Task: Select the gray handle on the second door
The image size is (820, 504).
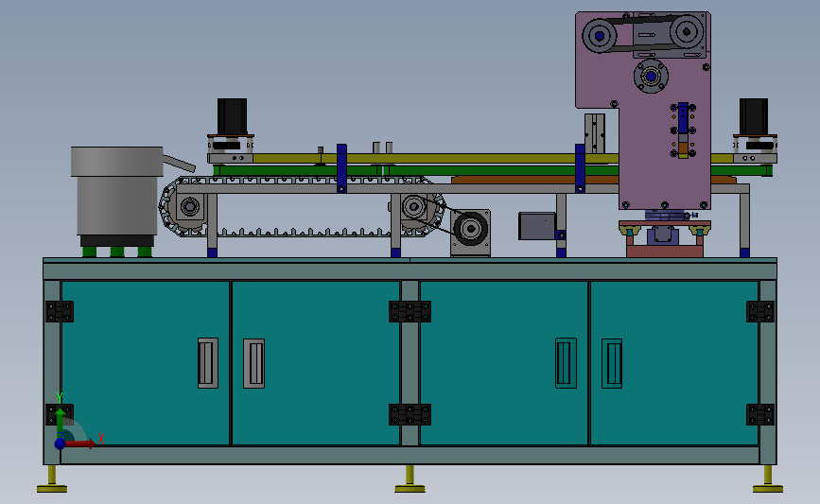Action: [x=253, y=363]
